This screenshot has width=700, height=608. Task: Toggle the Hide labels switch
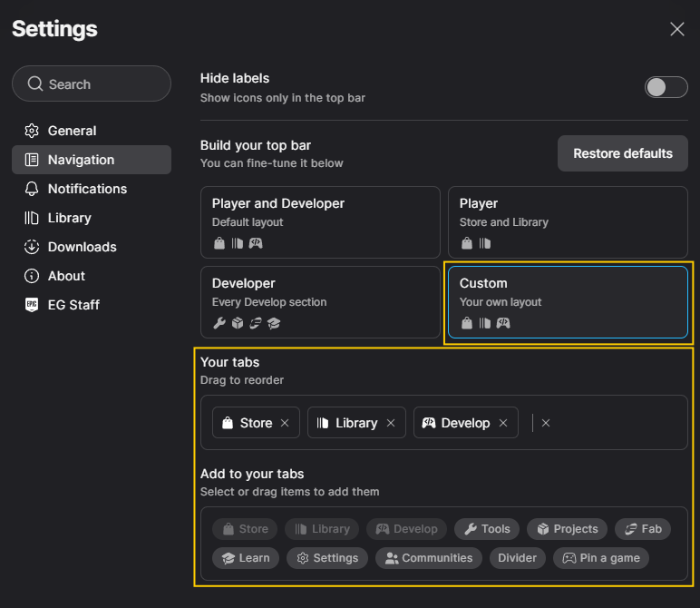[666, 87]
